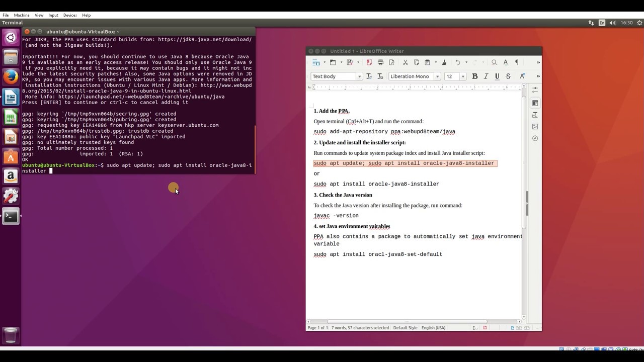This screenshot has height=362, width=644.
Task: Launch Firefox from the Ubuntu launcher
Action: click(11, 76)
